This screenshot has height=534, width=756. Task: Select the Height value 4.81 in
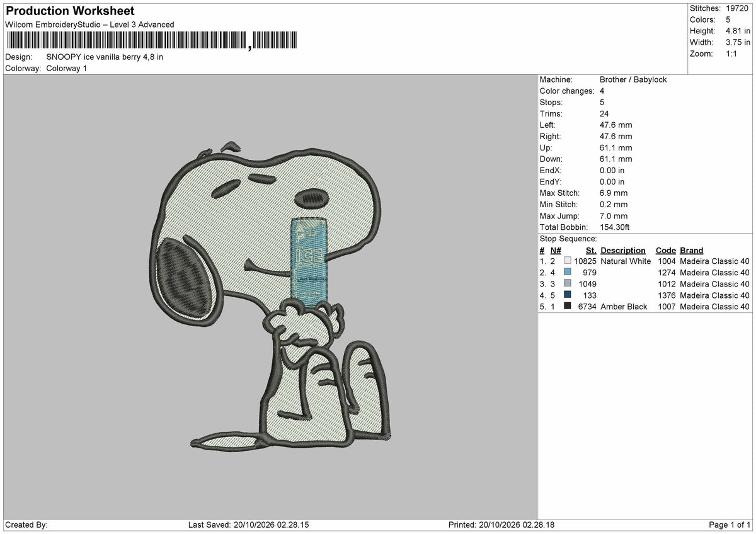[738, 31]
